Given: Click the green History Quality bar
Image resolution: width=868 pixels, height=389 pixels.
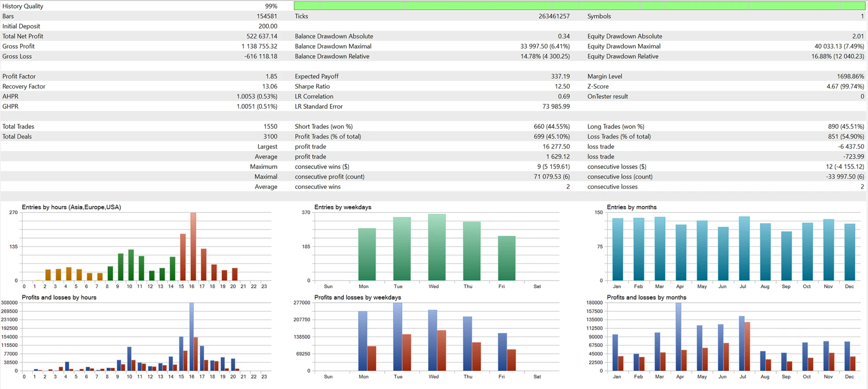Looking at the screenshot, I should pos(579,6).
